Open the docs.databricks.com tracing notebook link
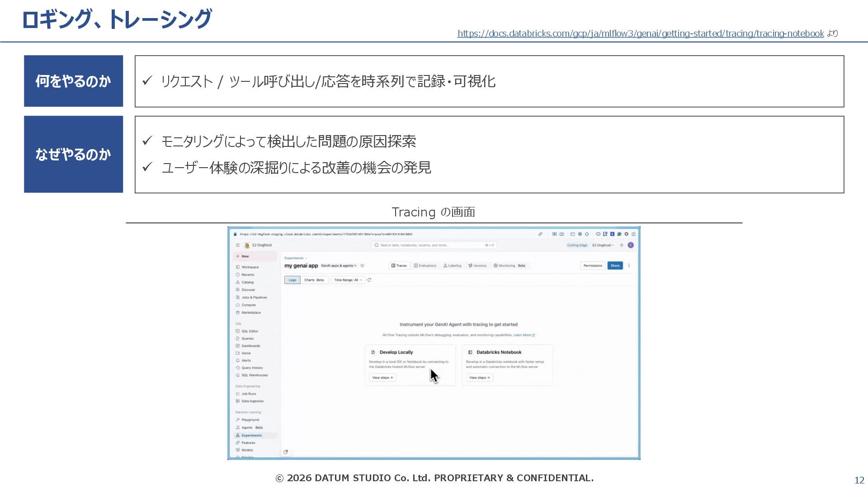This screenshot has height=488, width=868. pos(640,33)
